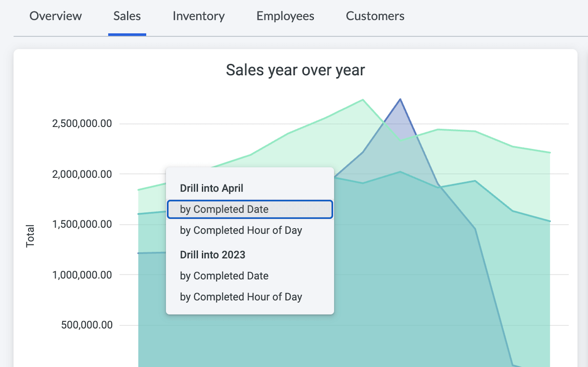
Task: Click the Drill into April header
Action: pos(212,188)
